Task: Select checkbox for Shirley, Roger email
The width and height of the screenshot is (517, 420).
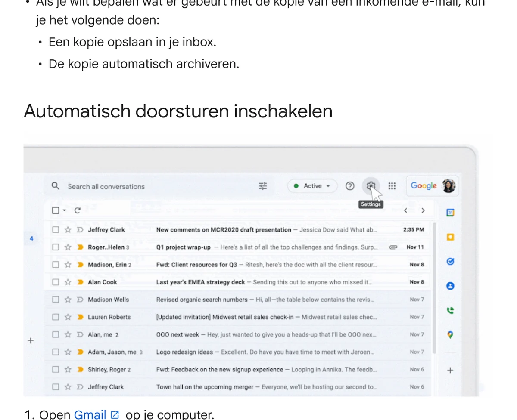Action: 56,369
